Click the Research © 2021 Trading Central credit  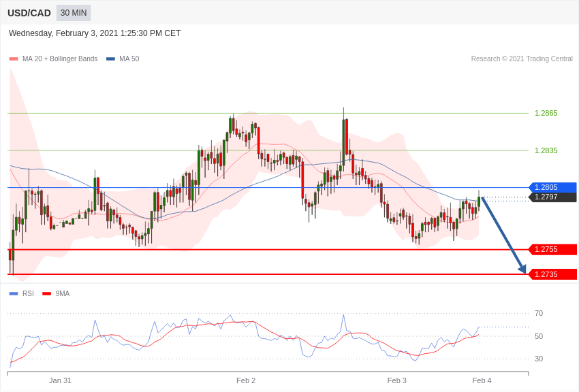[522, 59]
